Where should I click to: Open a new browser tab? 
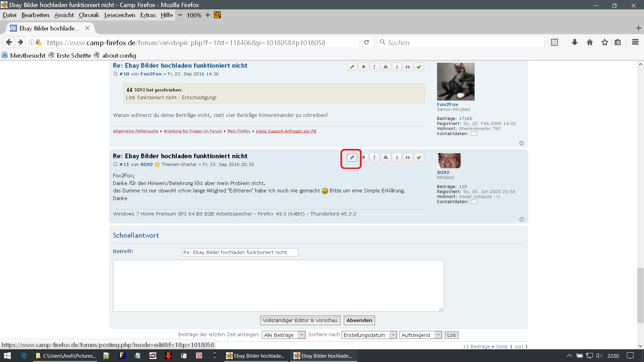[638, 28]
